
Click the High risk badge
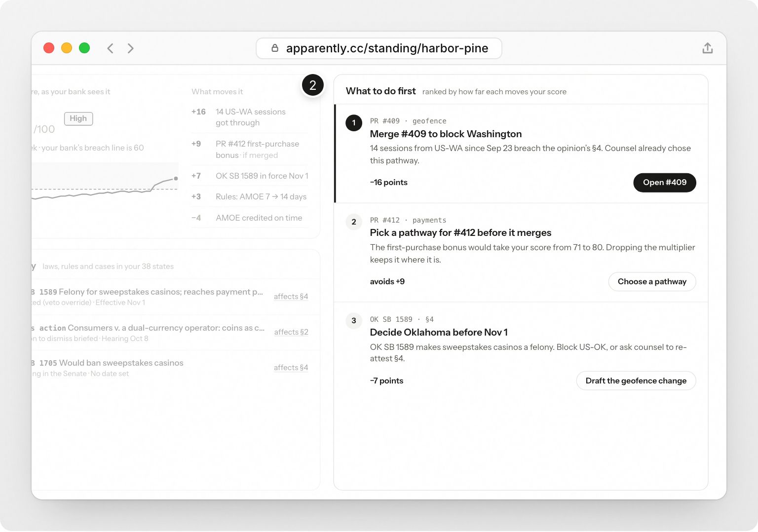pos(78,118)
